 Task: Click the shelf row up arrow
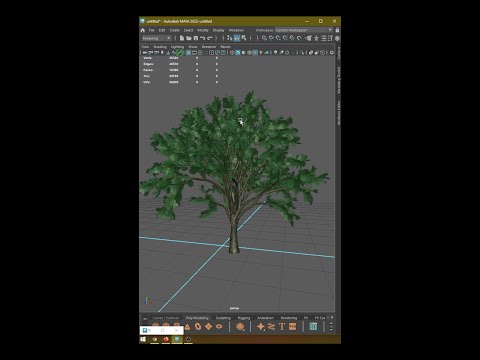(332, 323)
